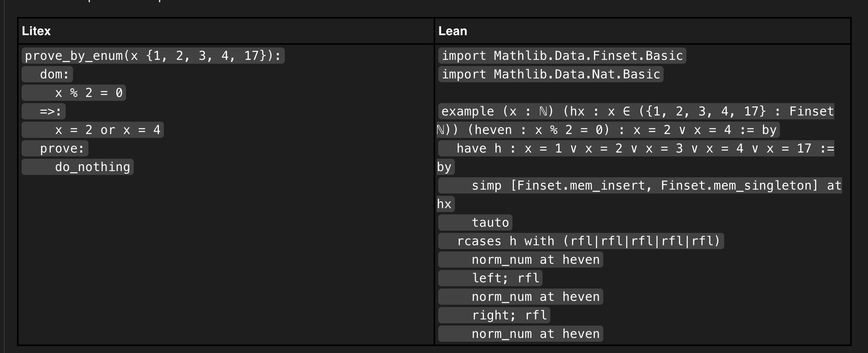Click the "x % 2 = 0" Litex line
The width and height of the screenshot is (868, 353).
(x=74, y=93)
